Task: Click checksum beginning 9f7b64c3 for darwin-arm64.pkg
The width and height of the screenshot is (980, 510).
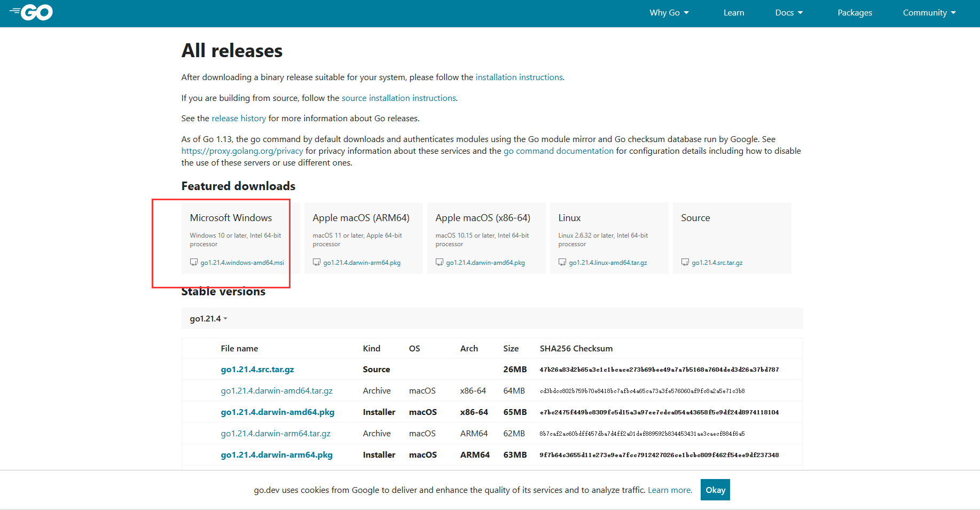Action: 659,455
